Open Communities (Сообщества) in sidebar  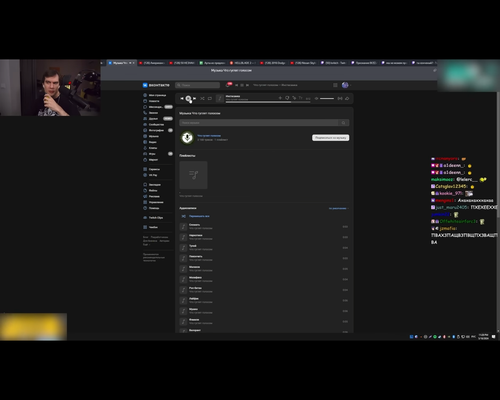click(154, 124)
